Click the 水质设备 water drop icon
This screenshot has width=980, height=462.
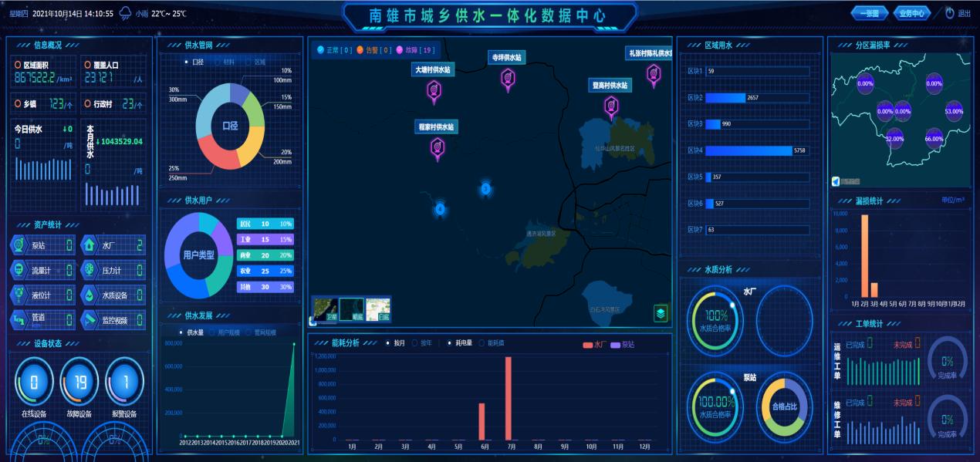point(90,294)
